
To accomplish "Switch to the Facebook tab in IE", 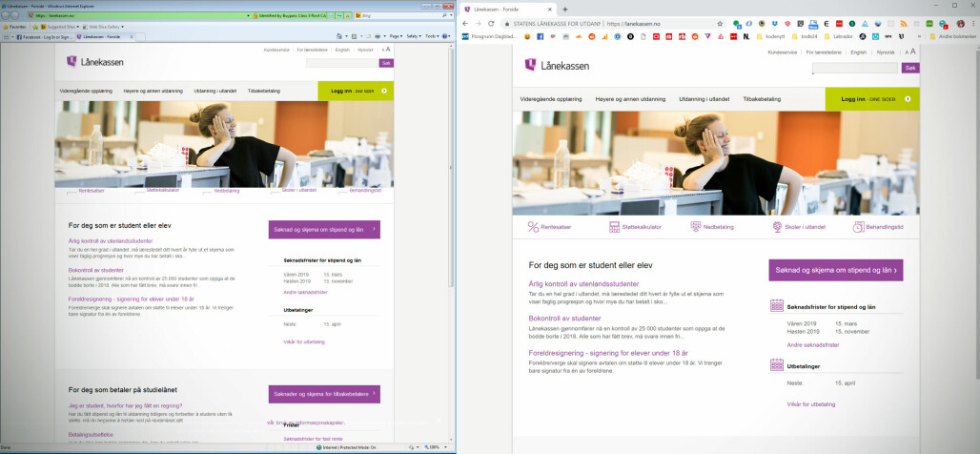I will click(x=43, y=37).
